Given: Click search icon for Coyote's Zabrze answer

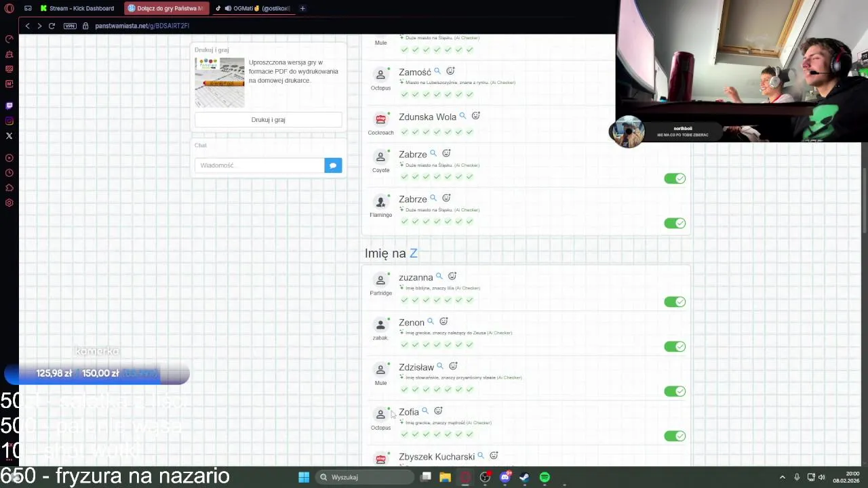Looking at the screenshot, I should (x=433, y=153).
